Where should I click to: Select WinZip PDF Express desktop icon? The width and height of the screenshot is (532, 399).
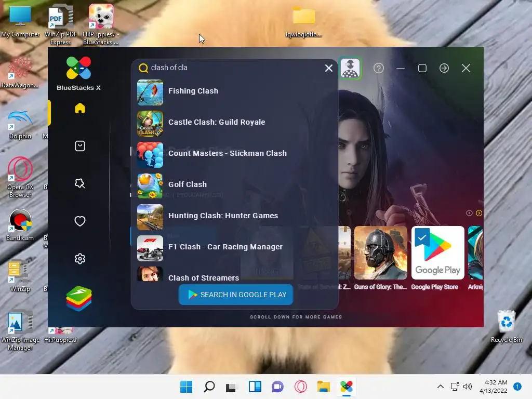tap(60, 24)
